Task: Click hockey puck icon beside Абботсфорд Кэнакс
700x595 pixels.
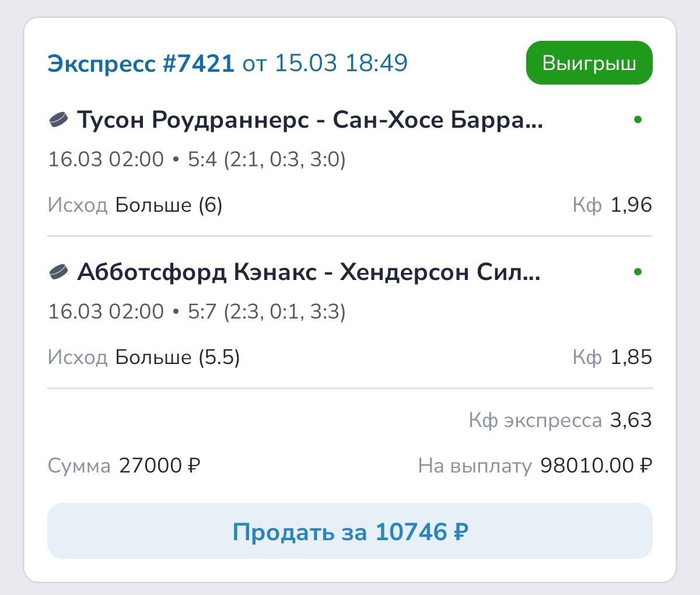Action: point(58,272)
